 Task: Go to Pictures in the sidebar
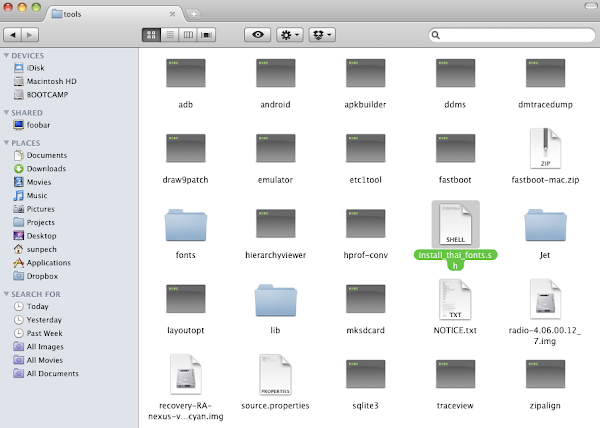point(34,209)
